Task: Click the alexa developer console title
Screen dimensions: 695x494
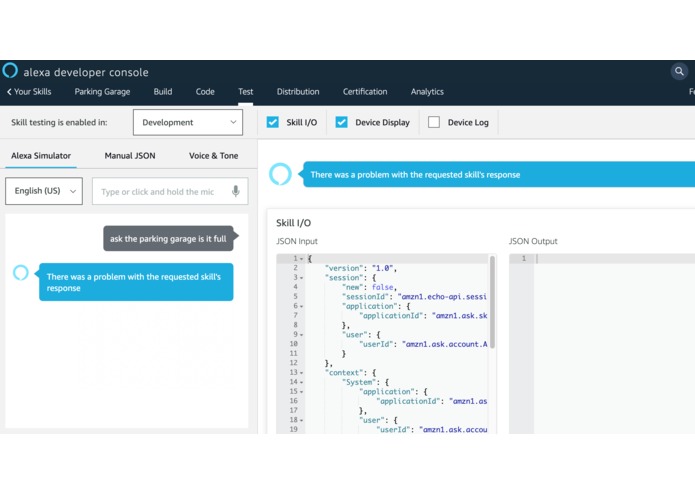Action: pyautogui.click(x=86, y=72)
